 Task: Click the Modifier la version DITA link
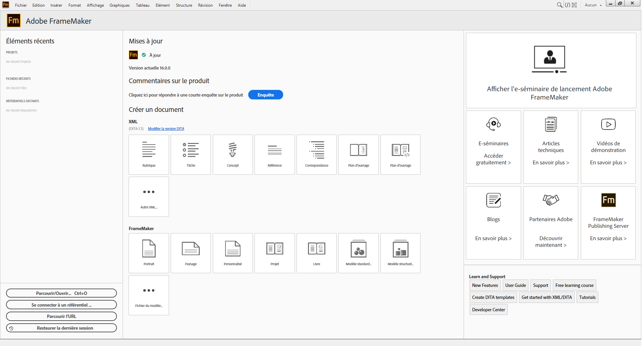tap(166, 129)
